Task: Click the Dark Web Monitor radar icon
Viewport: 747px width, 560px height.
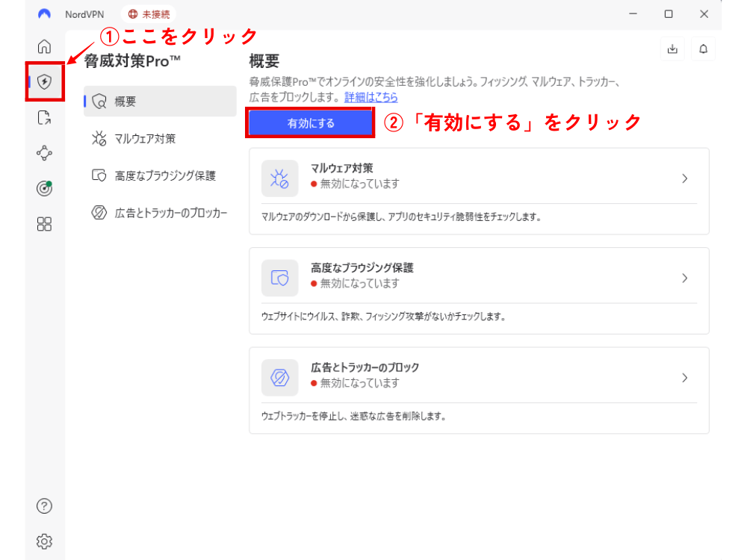Action: pos(44,188)
